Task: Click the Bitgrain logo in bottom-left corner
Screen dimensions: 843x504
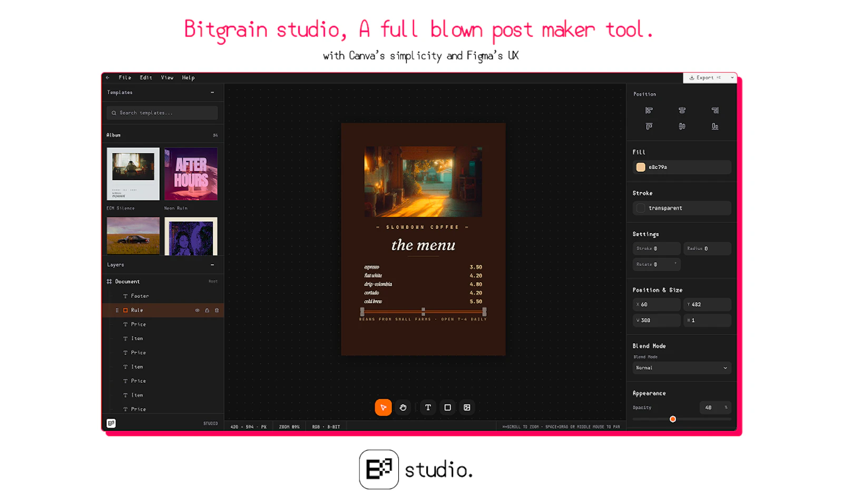Action: [111, 423]
